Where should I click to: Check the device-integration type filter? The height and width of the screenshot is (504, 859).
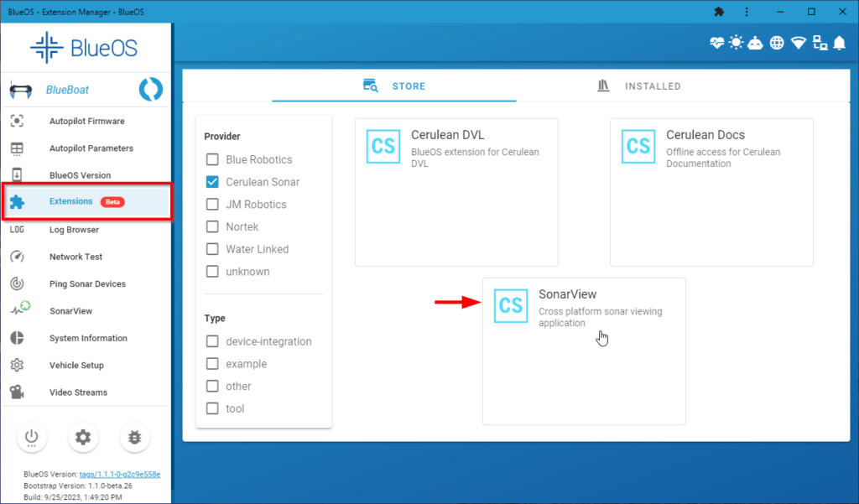pyautogui.click(x=211, y=341)
